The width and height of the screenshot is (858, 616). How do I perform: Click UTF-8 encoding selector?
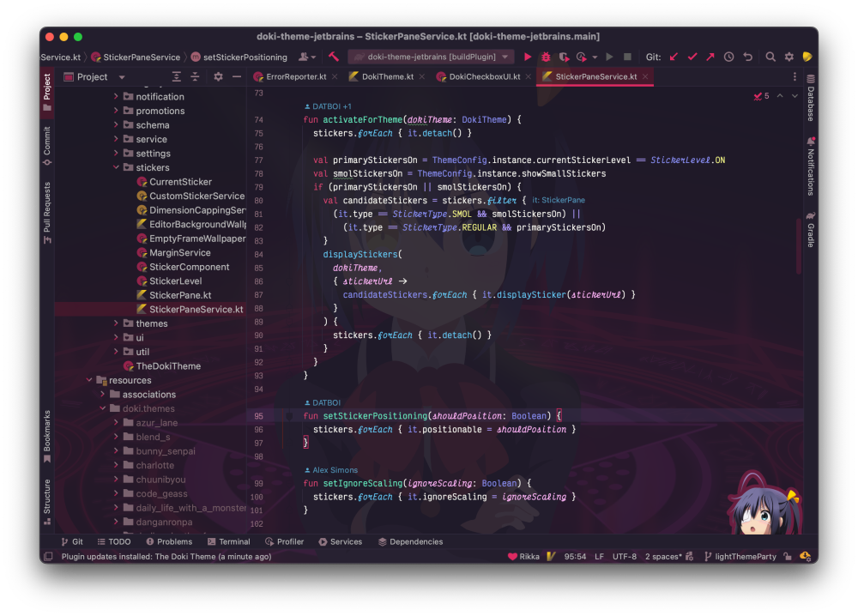tap(625, 556)
